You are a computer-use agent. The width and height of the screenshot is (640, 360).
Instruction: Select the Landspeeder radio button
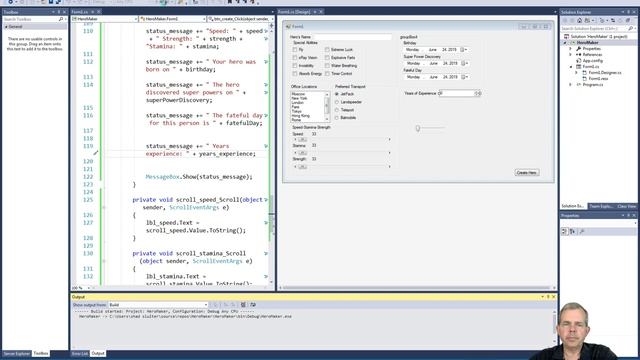click(x=337, y=102)
